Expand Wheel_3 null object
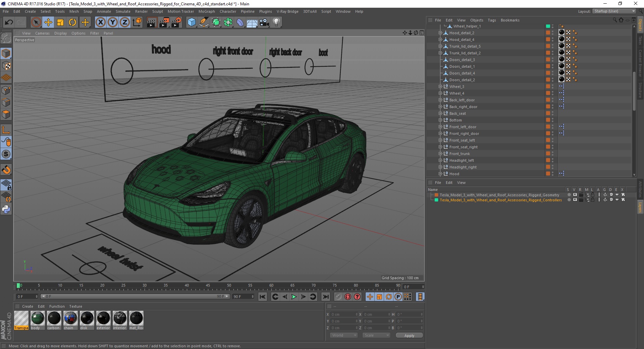This screenshot has width=644, height=349. (440, 87)
